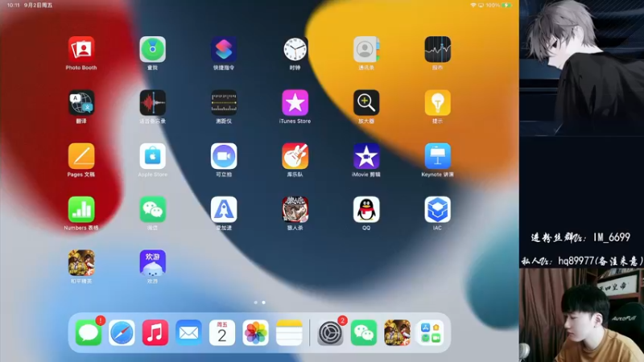Open the QQ penguin app
This screenshot has width=644, height=362.
click(x=366, y=209)
